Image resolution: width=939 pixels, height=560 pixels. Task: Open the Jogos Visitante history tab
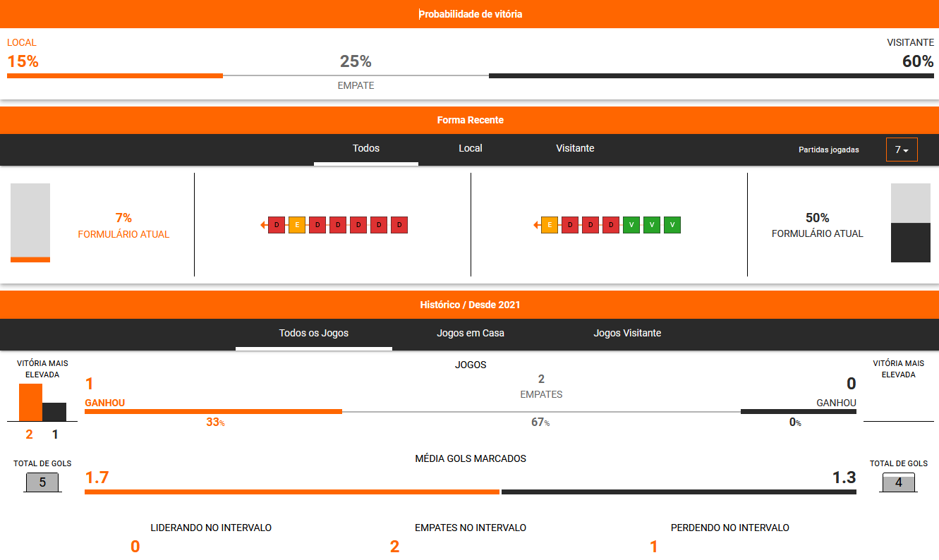tap(627, 333)
